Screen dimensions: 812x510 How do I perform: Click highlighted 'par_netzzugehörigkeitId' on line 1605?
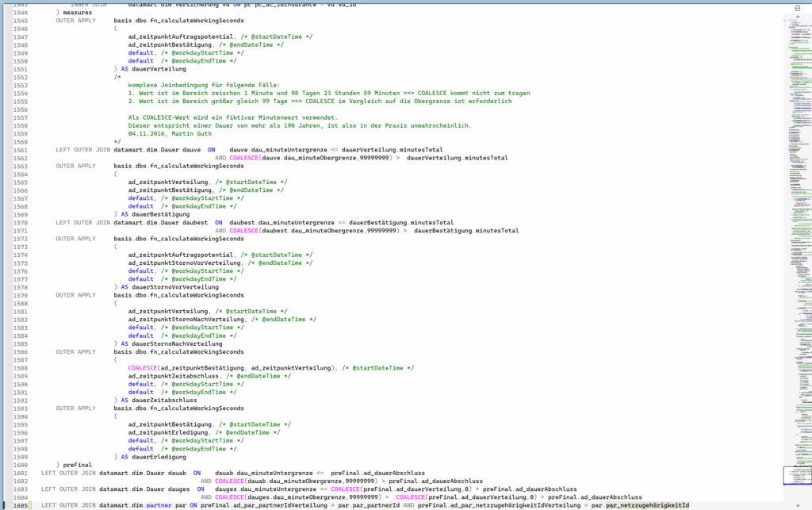tap(647, 505)
